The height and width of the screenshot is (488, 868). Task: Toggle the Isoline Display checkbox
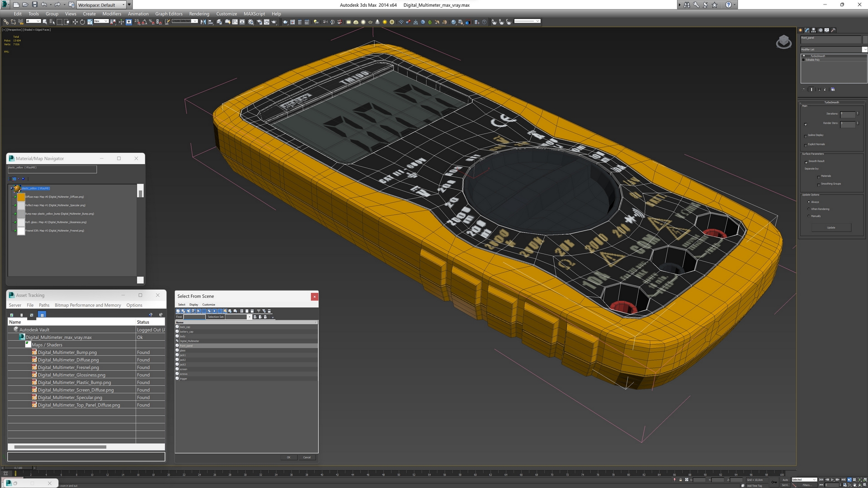click(x=806, y=136)
